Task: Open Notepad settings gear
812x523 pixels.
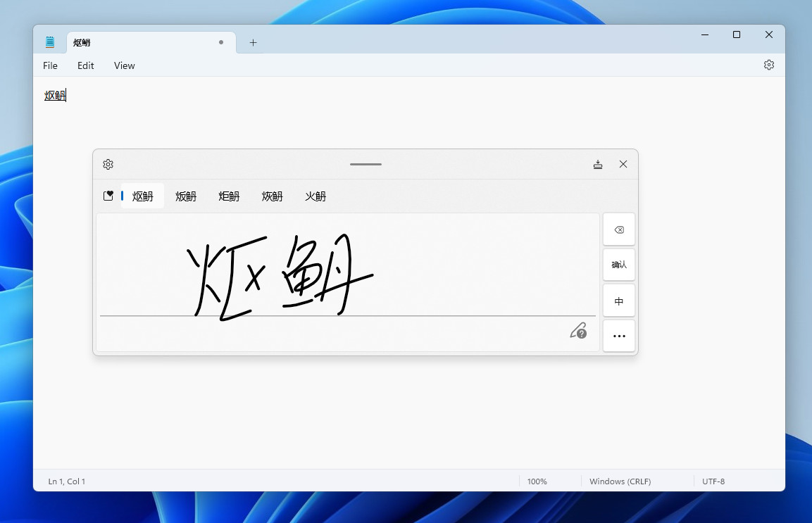Action: [x=769, y=65]
